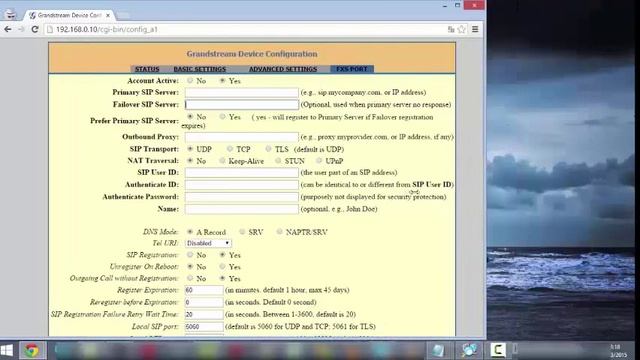This screenshot has height=360, width=640.
Task: Bookmark the page with the star icon
Action: (462, 29)
